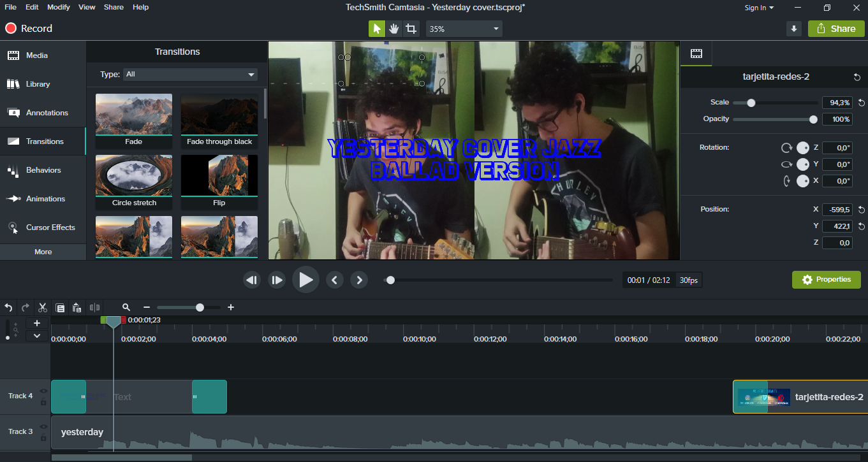Reset the Scale value
Viewport: 868px width, 462px height.
(x=862, y=103)
